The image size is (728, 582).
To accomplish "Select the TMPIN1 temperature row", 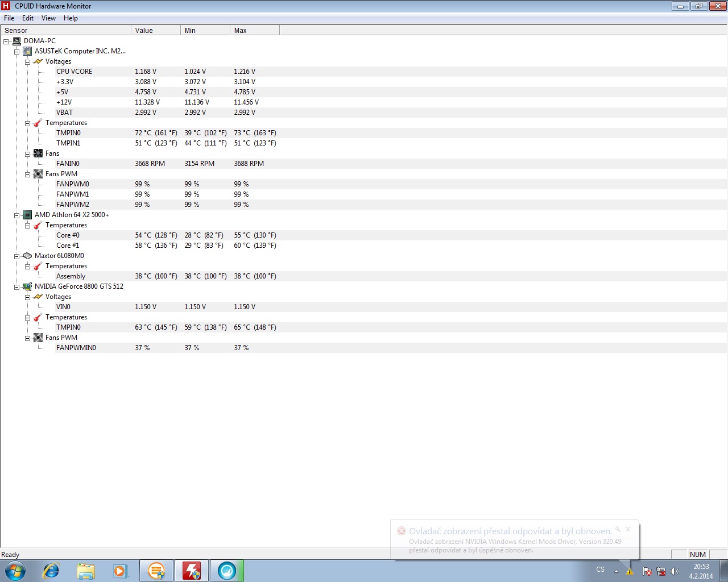I will (391, 143).
